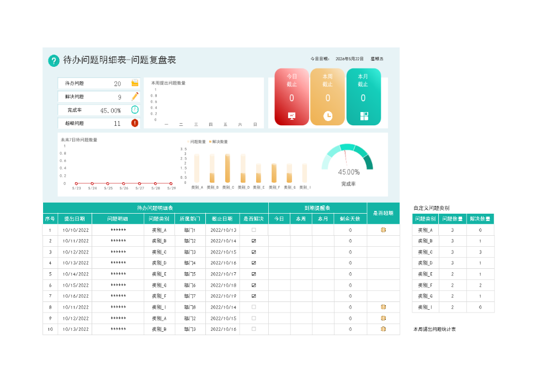552x392 pixels.
Task: Click the clock icon next to 完成率
Action: 135,109
